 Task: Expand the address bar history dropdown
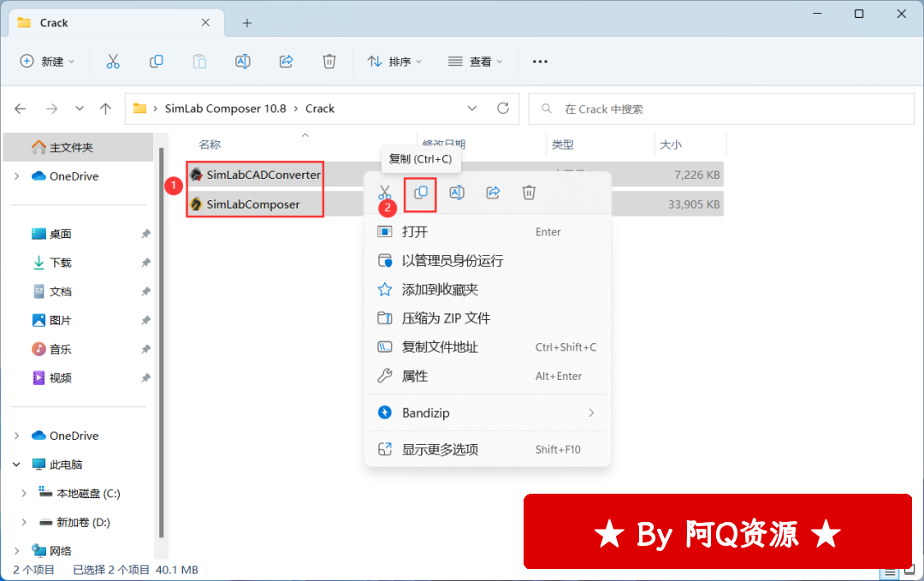tap(472, 109)
